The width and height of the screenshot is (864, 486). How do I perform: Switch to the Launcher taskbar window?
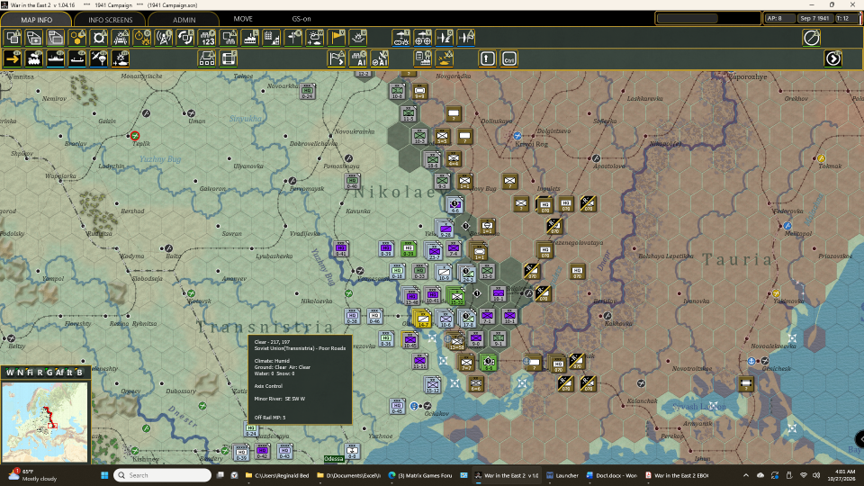pos(562,475)
